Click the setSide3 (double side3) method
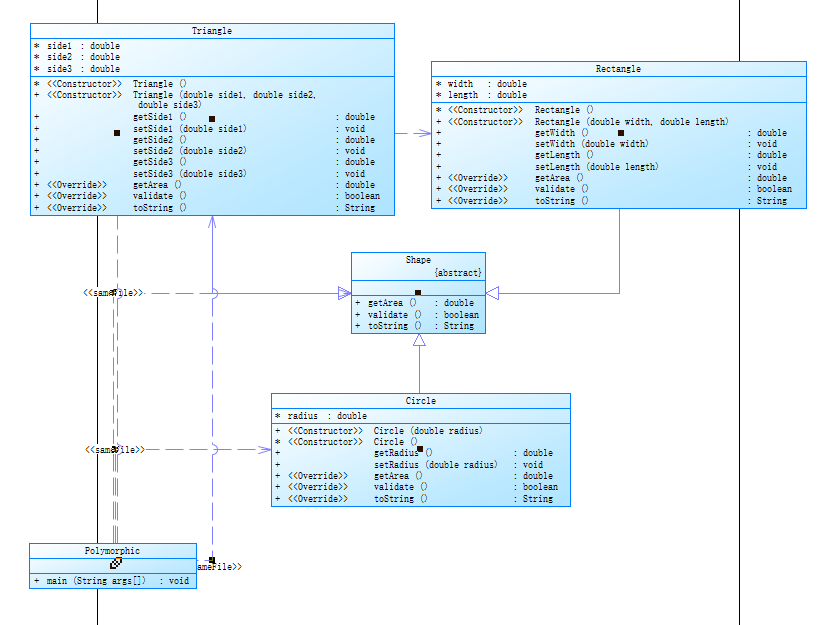Image resolution: width=837 pixels, height=625 pixels. click(189, 174)
